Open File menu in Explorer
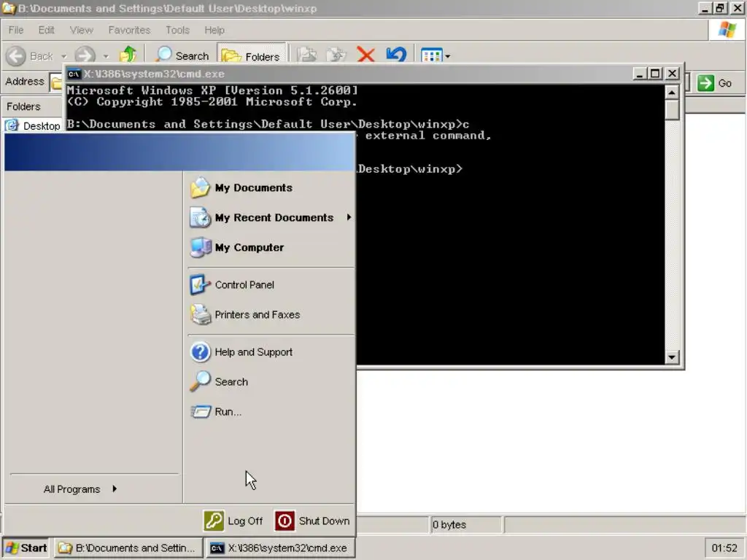Screen dimensions: 747x560 coord(16,30)
